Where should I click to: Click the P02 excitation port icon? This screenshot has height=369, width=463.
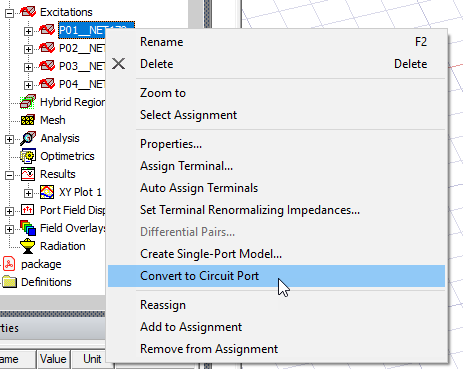pyautogui.click(x=47, y=48)
